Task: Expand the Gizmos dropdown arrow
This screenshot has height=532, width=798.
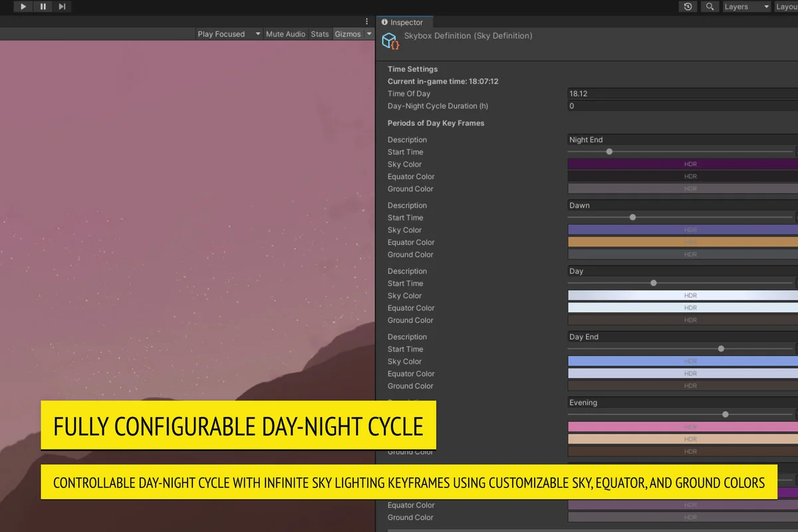Action: click(x=369, y=34)
